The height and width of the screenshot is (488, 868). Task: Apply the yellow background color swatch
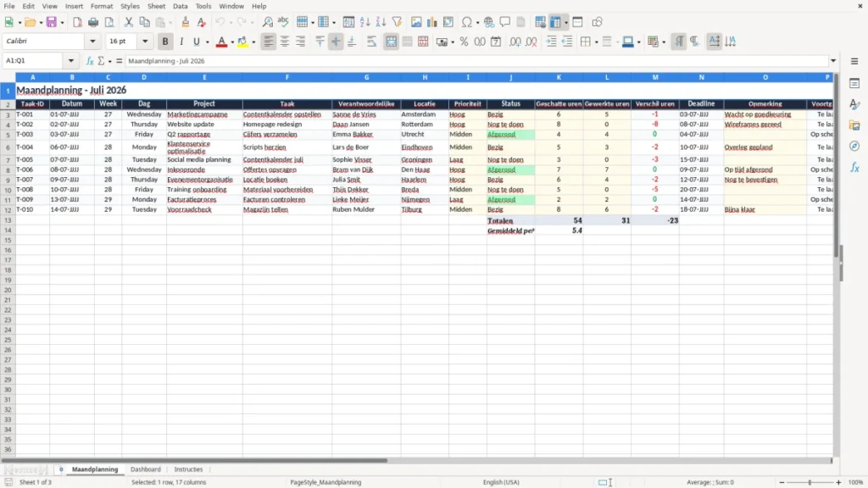pyautogui.click(x=242, y=42)
